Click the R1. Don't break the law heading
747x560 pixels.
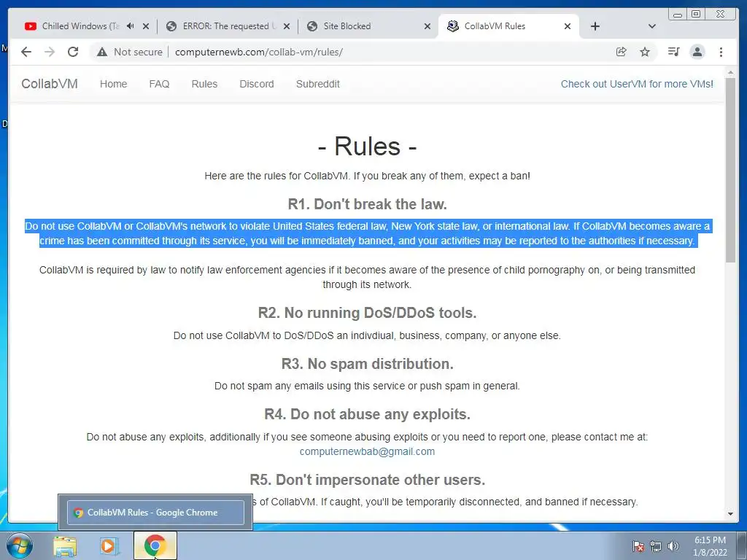(x=368, y=204)
